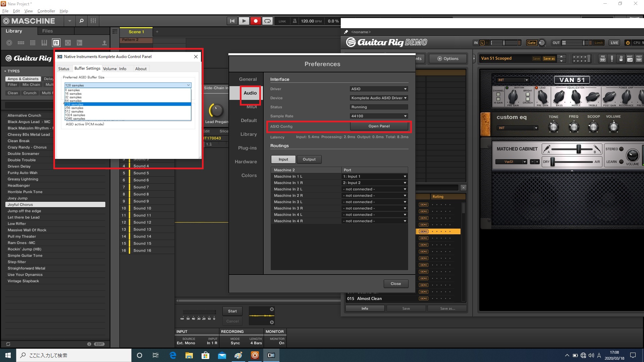Click the Maschine mixer icon
Image resolution: width=644 pixels, height=362 pixels.
[93, 21]
